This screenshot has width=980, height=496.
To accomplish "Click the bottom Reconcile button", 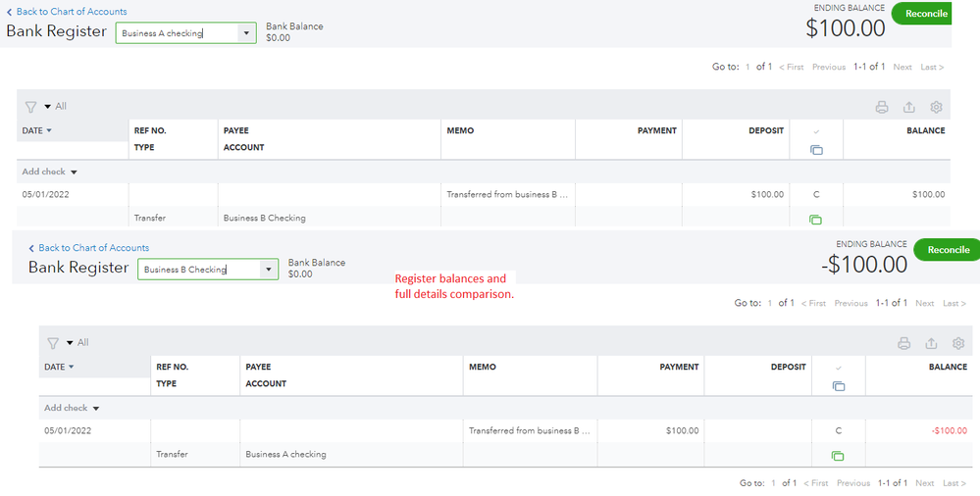I will [948, 250].
